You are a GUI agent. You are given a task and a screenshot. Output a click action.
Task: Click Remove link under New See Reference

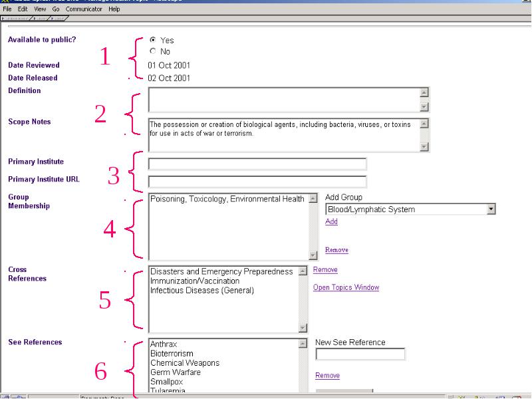point(327,375)
